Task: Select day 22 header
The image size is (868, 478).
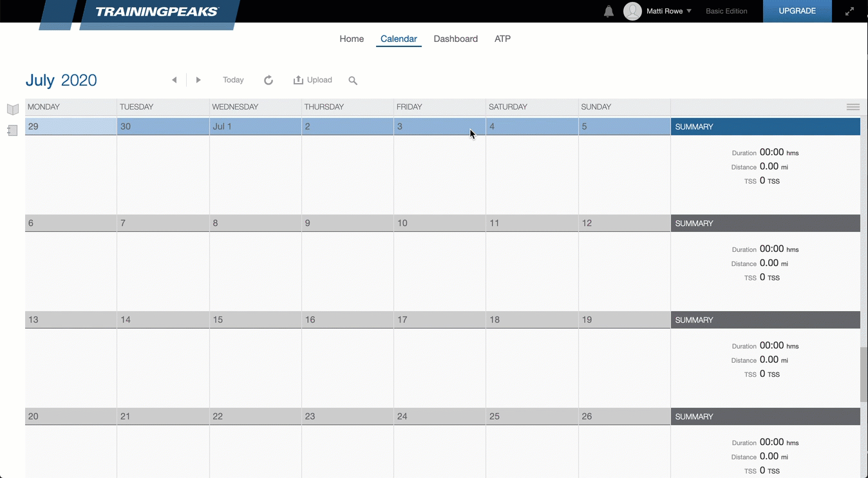Action: click(256, 416)
